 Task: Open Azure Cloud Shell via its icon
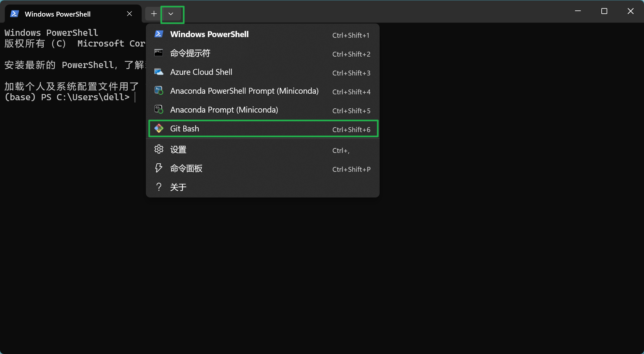159,72
